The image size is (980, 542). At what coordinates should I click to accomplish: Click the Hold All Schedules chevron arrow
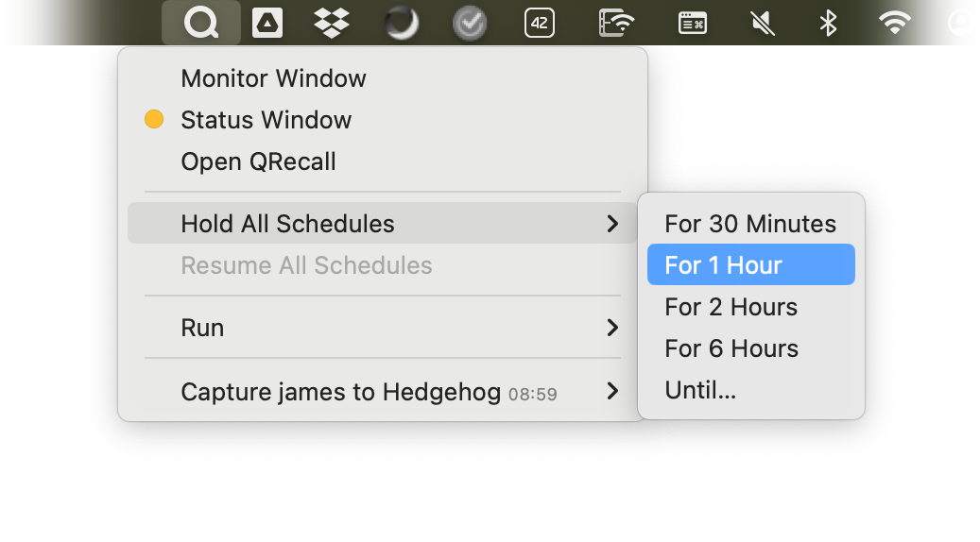[612, 224]
